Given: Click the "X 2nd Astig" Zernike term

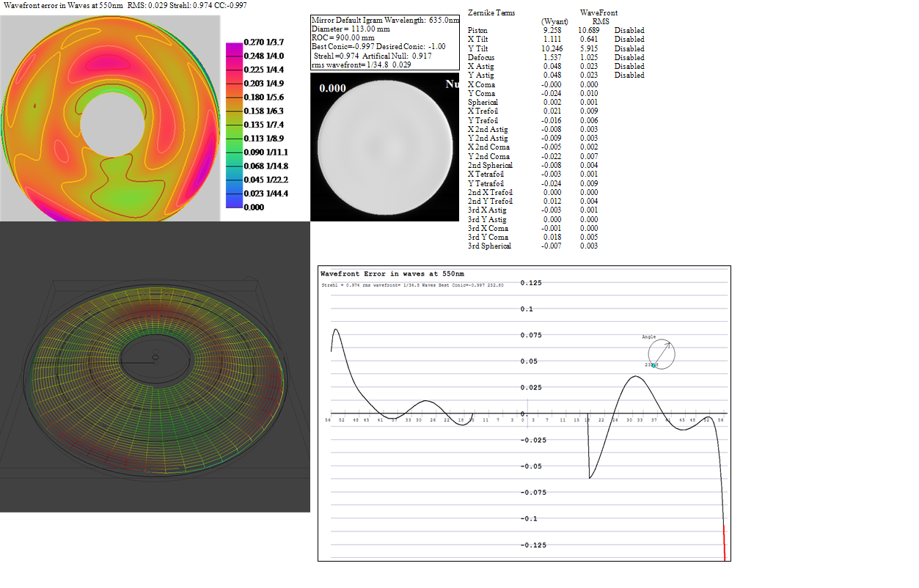Looking at the screenshot, I should (x=487, y=129).
